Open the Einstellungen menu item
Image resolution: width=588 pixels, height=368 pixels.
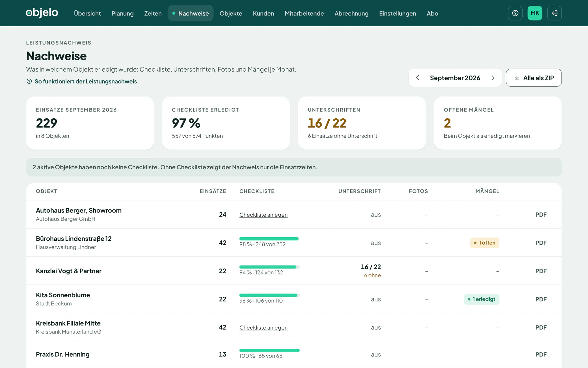tap(397, 13)
